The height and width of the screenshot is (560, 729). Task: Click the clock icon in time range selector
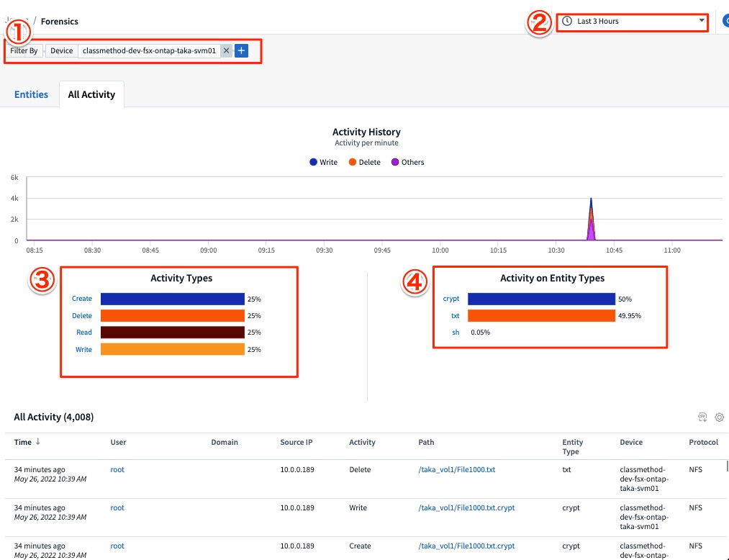click(x=566, y=21)
